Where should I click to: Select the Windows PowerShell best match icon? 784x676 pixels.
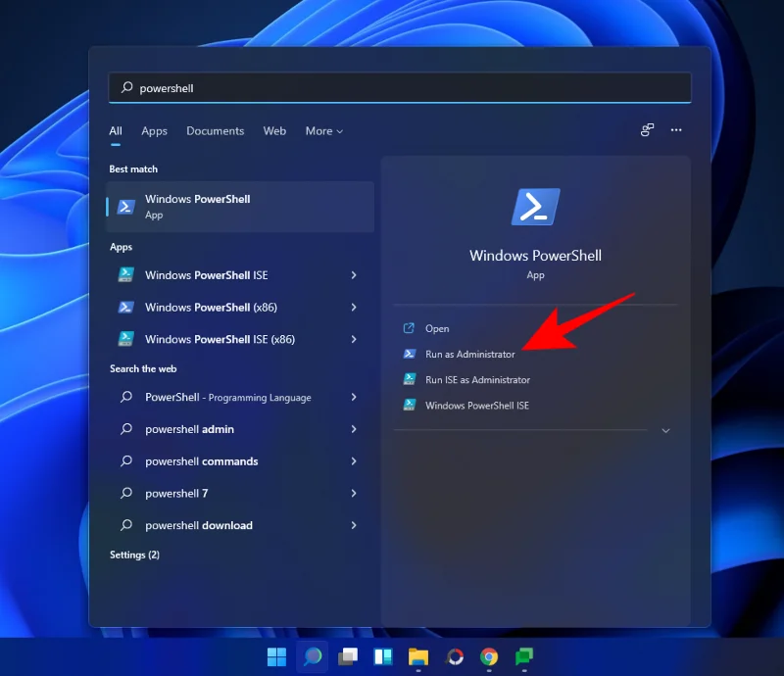127,207
